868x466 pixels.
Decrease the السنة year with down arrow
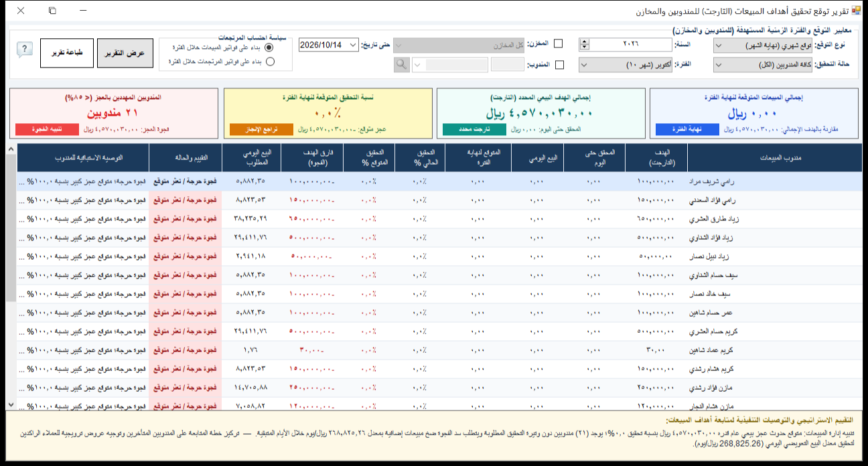(x=584, y=48)
